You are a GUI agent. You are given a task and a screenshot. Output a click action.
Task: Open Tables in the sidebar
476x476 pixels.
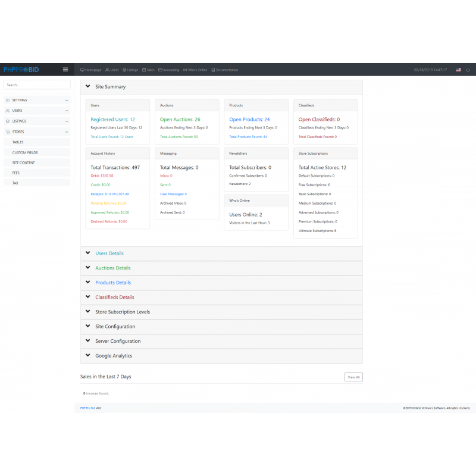click(x=37, y=142)
